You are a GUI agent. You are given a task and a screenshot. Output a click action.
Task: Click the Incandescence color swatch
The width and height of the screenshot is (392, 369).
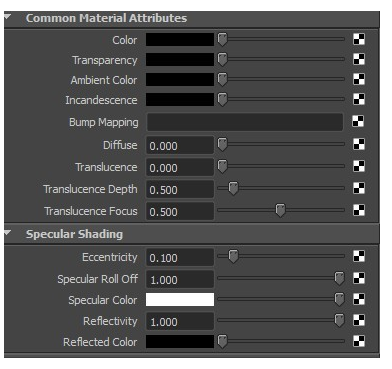tap(180, 99)
